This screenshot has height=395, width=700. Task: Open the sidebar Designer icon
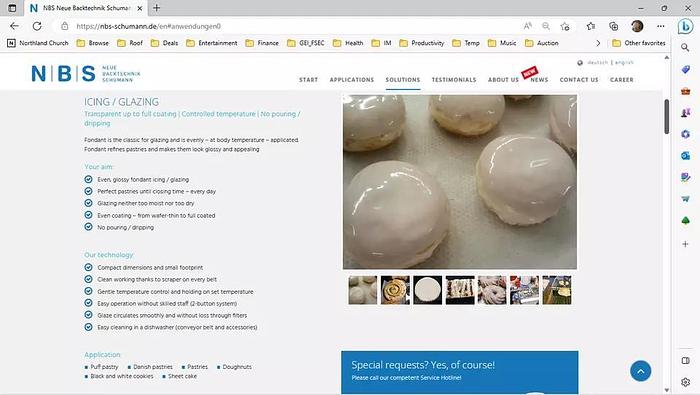(685, 177)
